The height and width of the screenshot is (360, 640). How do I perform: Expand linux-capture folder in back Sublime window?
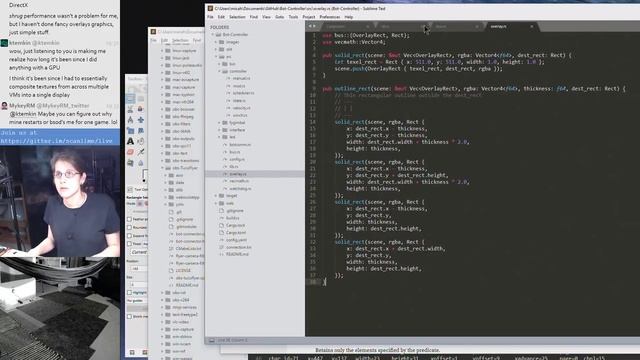tap(162, 51)
